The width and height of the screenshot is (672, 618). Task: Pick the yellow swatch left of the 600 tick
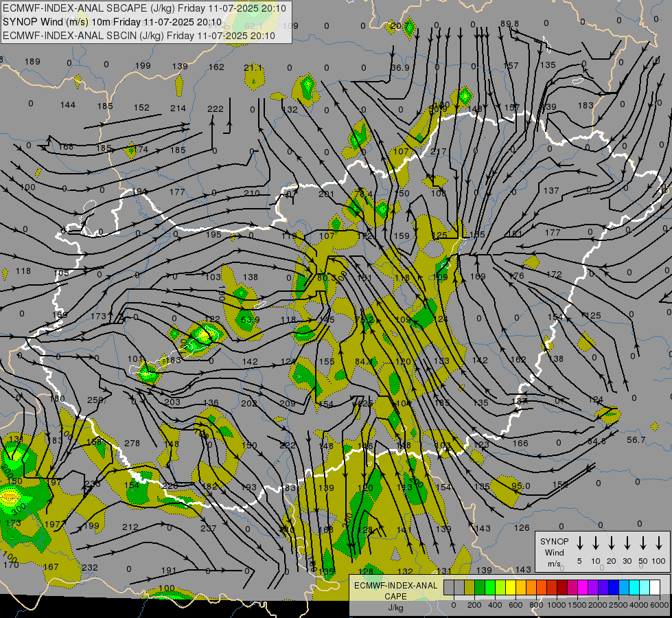click(511, 588)
